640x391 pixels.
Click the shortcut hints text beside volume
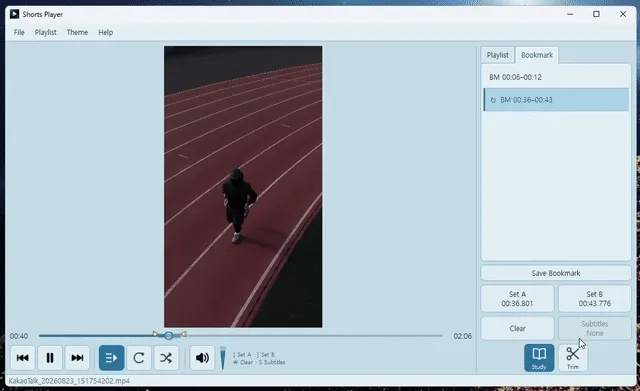(x=259, y=358)
